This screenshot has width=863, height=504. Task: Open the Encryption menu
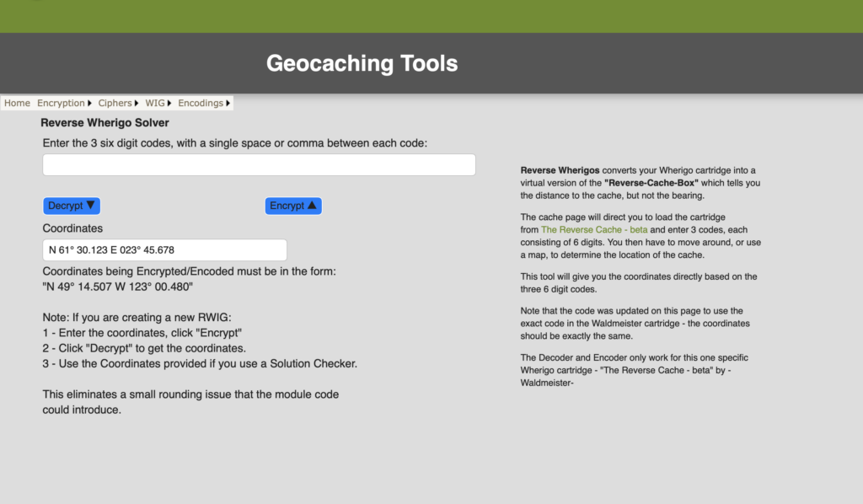pyautogui.click(x=61, y=103)
